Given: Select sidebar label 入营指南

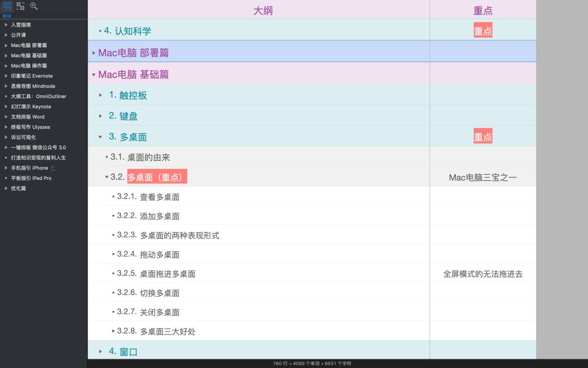Looking at the screenshot, I should point(21,25).
